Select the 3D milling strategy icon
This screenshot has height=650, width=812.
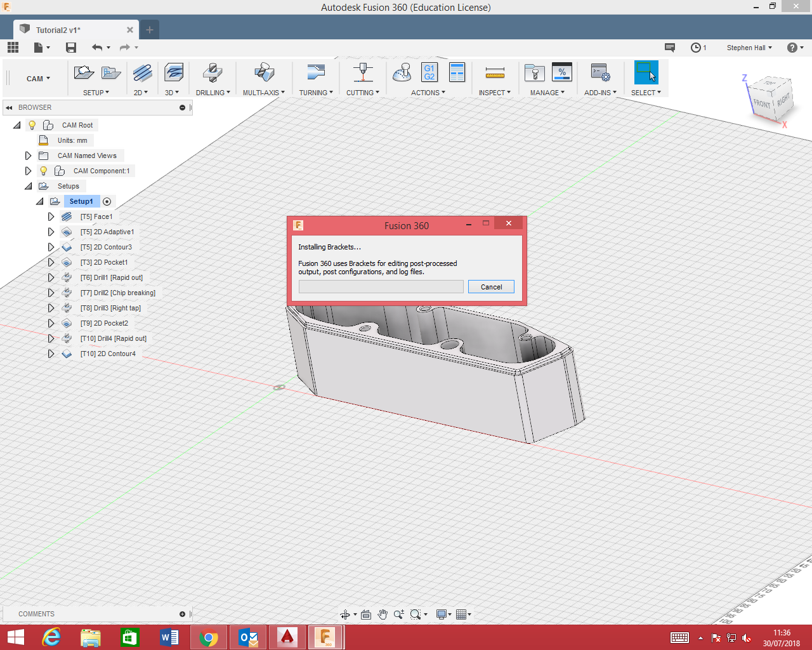pyautogui.click(x=173, y=73)
